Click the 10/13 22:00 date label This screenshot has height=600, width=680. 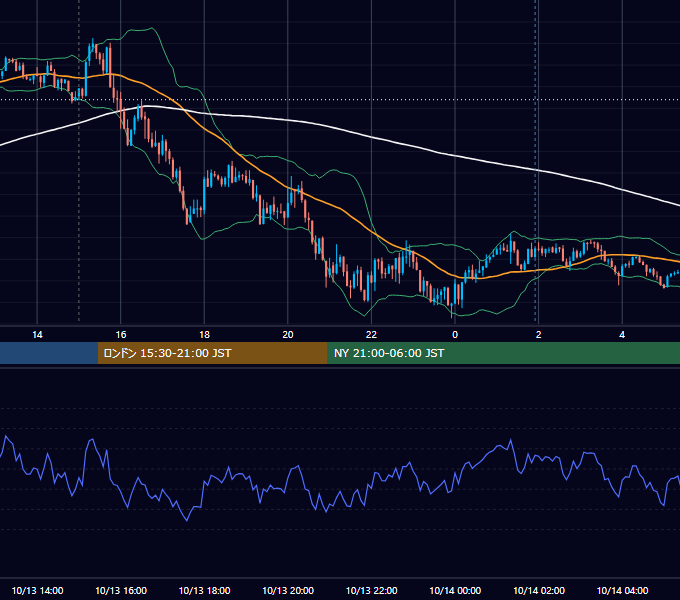point(371,590)
